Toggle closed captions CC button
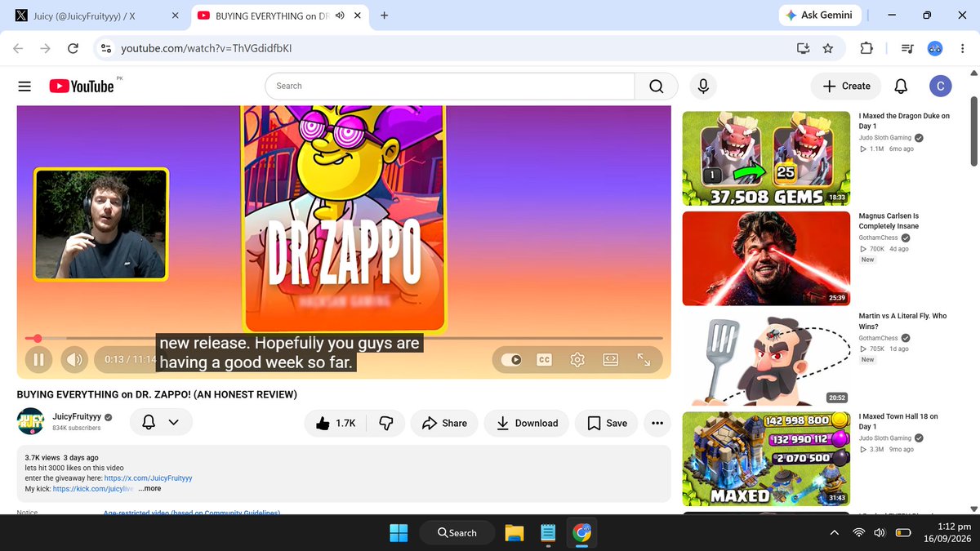 545,359
